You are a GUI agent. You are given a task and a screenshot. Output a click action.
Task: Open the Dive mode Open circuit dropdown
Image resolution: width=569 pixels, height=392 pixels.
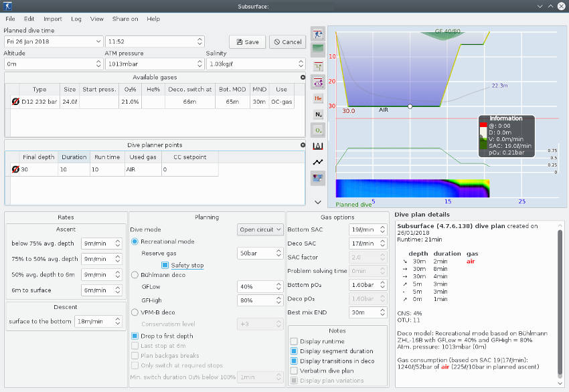click(260, 229)
